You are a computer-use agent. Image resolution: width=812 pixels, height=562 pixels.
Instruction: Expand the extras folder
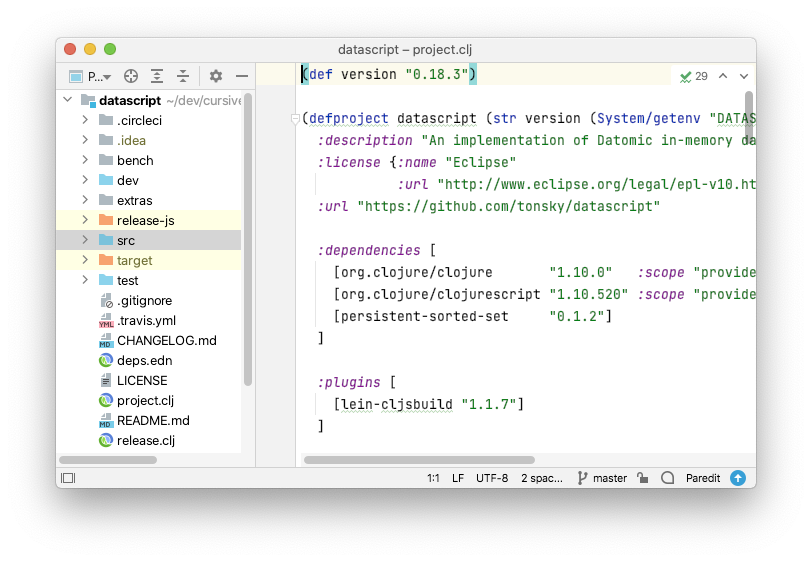pyautogui.click(x=85, y=200)
